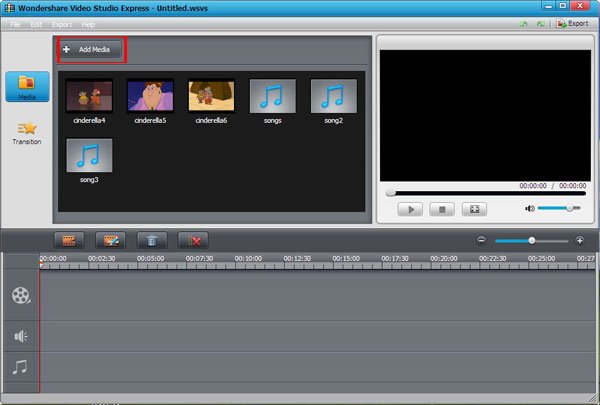Viewport: 600px width, 405px height.
Task: Open the Export menu
Action: tap(62, 24)
